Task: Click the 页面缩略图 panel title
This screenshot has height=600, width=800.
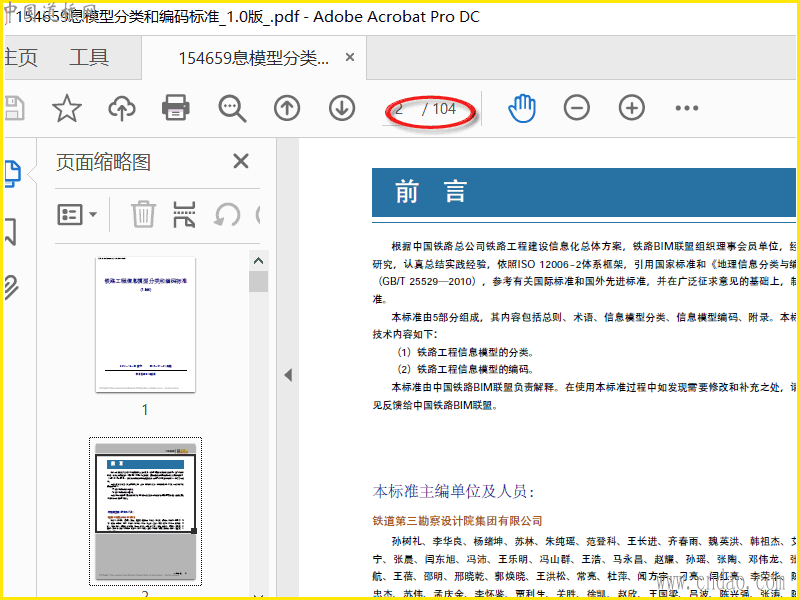Action: (x=104, y=162)
